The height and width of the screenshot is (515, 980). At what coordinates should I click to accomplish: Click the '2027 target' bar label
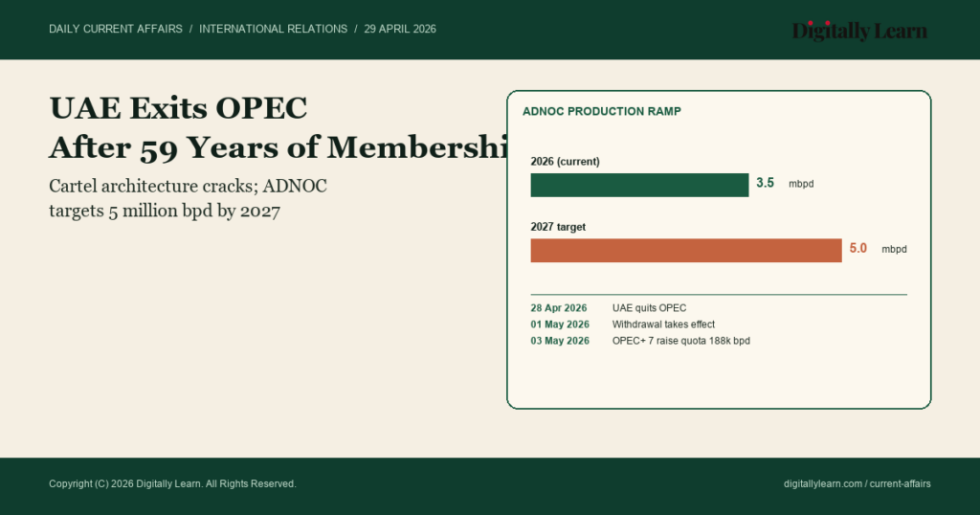(558, 227)
